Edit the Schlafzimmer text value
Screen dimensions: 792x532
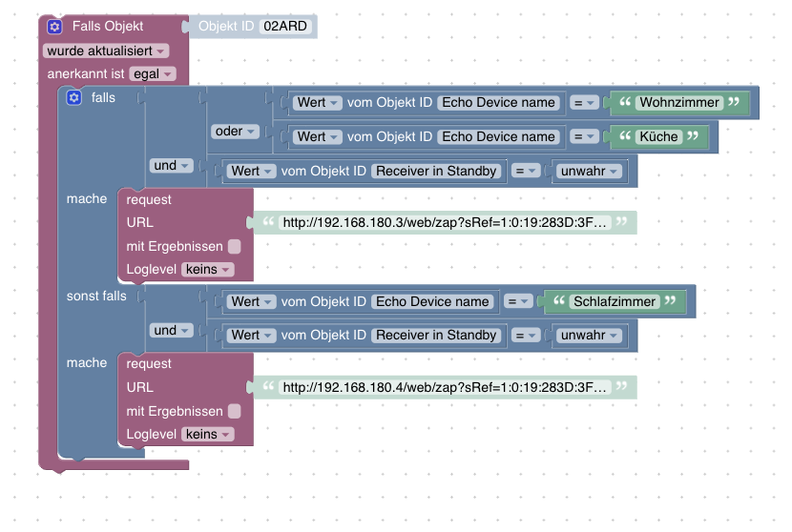[x=615, y=301]
